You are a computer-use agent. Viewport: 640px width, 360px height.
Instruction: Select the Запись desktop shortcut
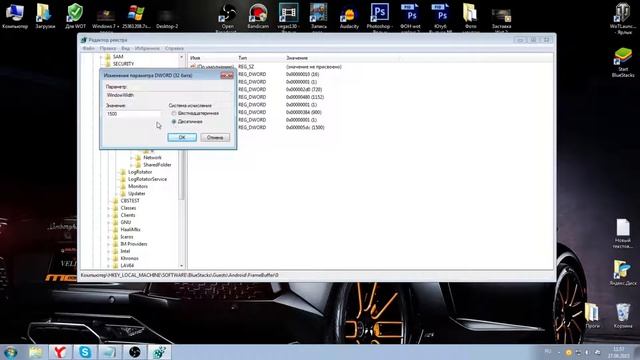(318, 16)
